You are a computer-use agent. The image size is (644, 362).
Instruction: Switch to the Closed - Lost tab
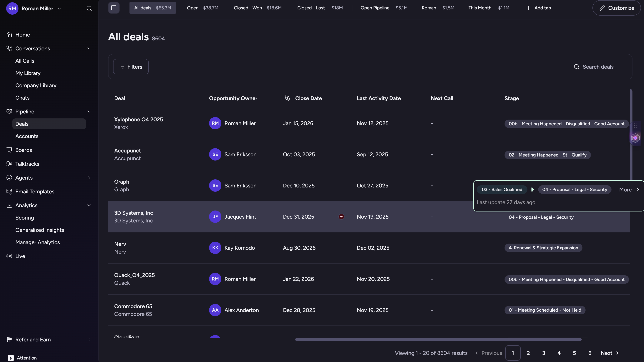(x=320, y=8)
